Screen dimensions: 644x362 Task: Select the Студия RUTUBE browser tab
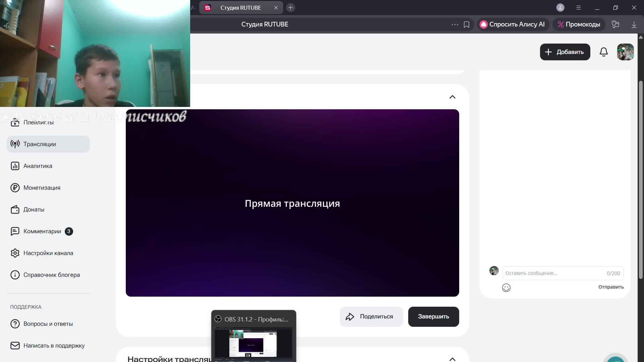(240, 8)
